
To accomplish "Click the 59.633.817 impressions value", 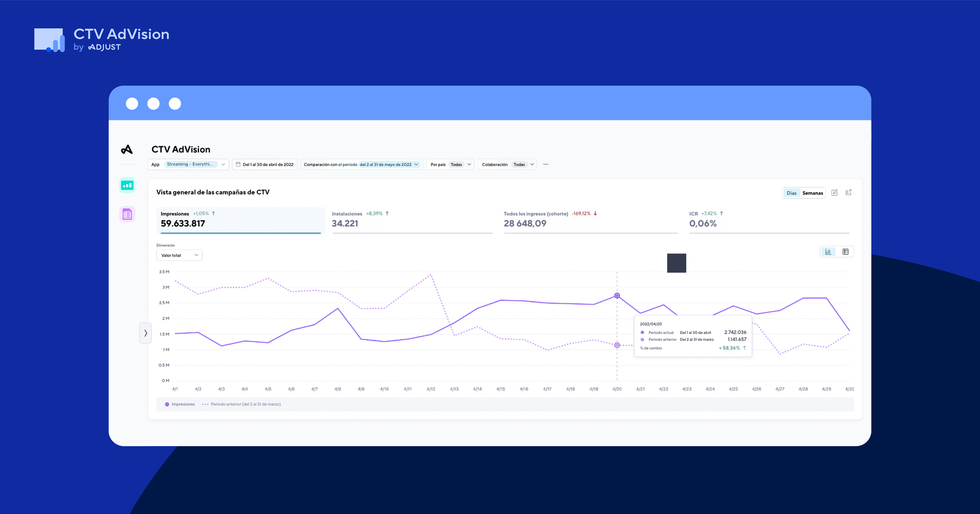I will click(x=183, y=223).
